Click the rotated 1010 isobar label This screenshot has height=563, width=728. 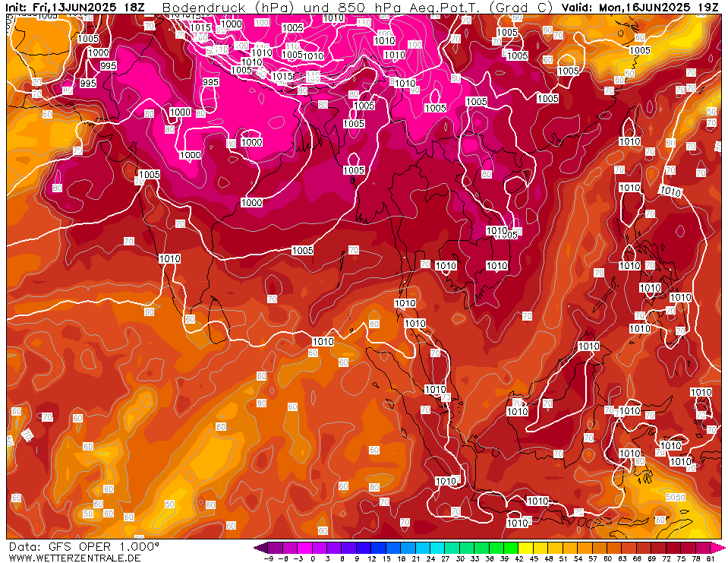(x=670, y=191)
